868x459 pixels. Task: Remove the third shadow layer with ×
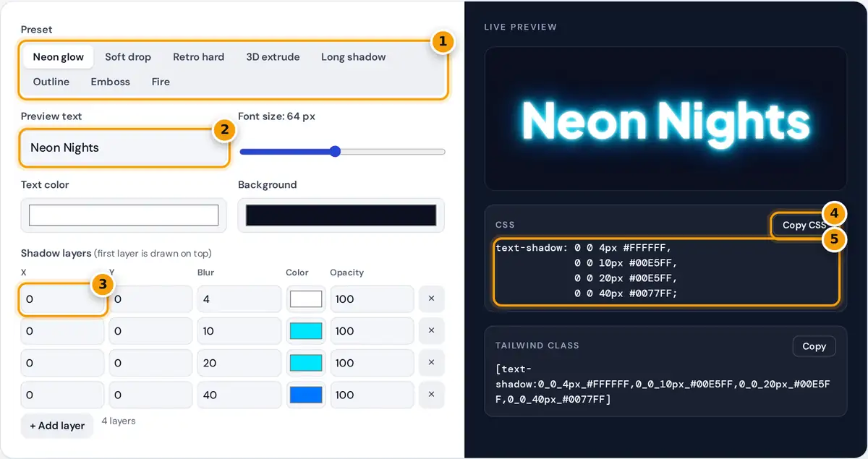[x=431, y=363]
